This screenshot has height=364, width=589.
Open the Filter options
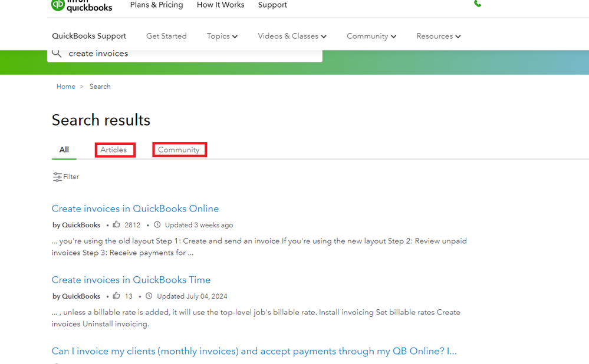pyautogui.click(x=66, y=177)
